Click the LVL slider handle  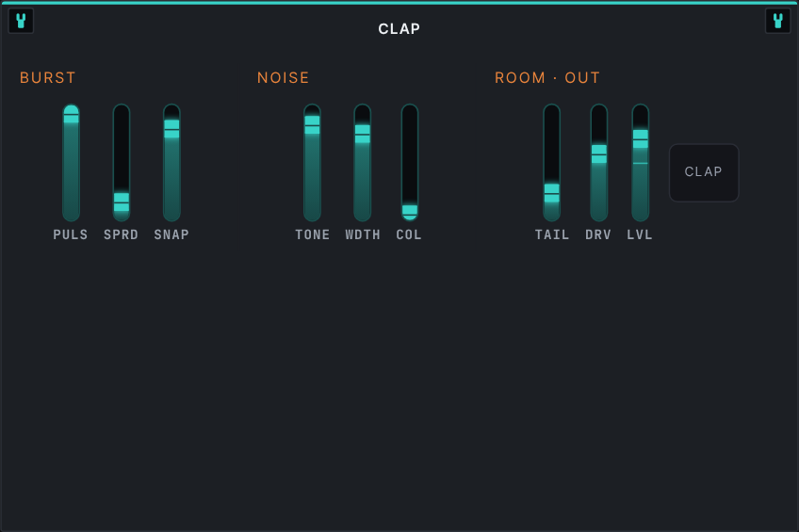click(641, 139)
